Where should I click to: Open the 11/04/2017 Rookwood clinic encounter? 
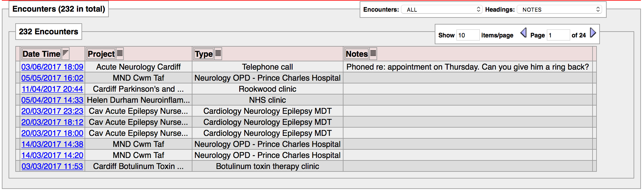coord(52,89)
